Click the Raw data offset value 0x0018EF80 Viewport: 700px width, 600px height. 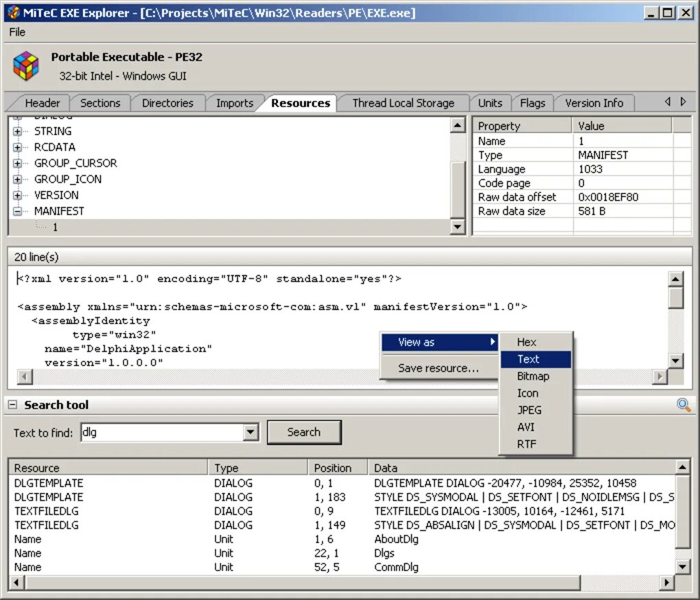[608, 197]
